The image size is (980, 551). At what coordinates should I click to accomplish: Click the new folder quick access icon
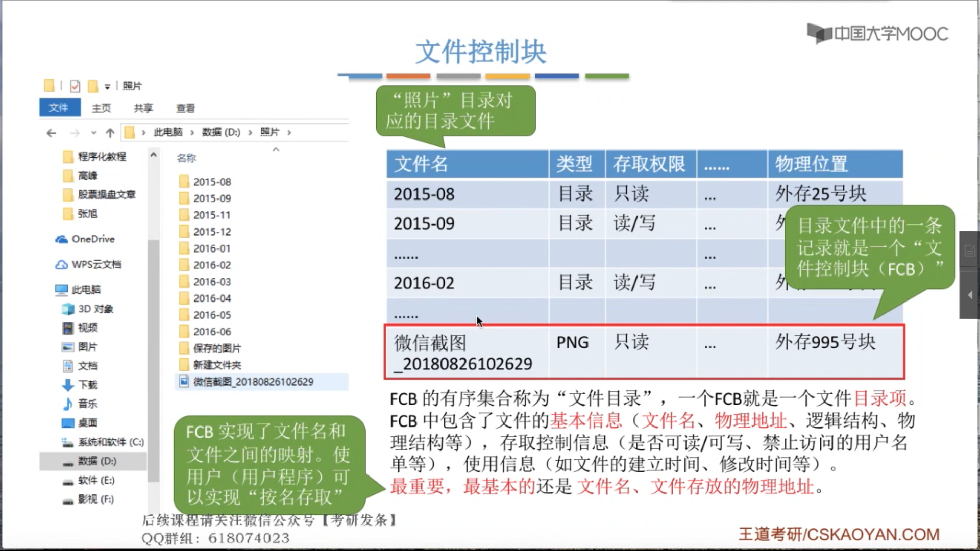pos(93,86)
